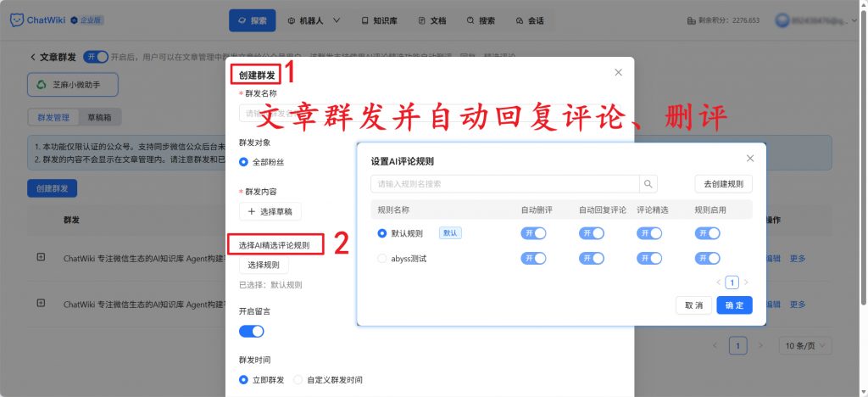Switch to the 群发管理 tab
The height and width of the screenshot is (397, 868).
pyautogui.click(x=53, y=117)
